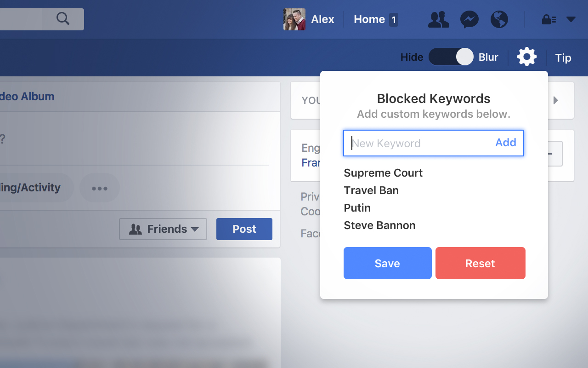Expand the account menu down arrow
This screenshot has height=368, width=588.
click(x=571, y=19)
